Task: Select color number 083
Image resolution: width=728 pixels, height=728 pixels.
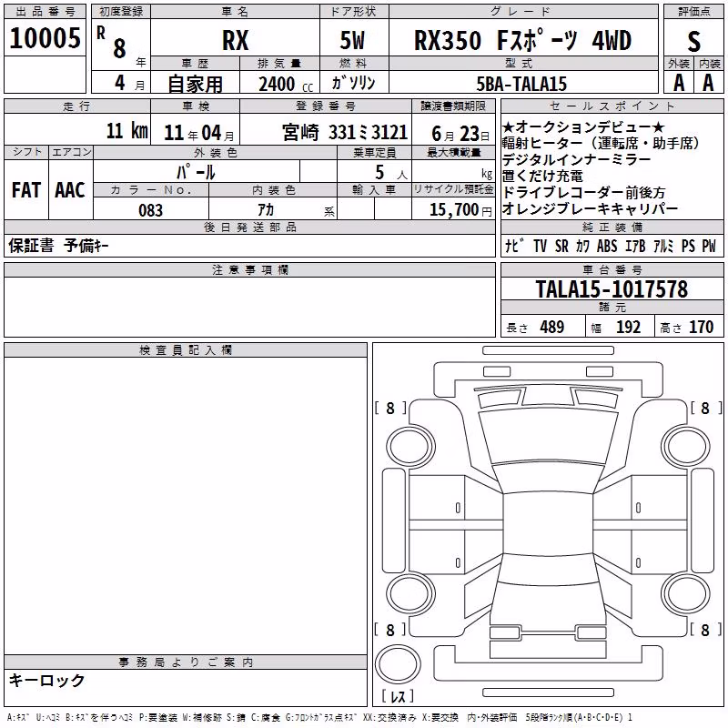Action: [150, 210]
